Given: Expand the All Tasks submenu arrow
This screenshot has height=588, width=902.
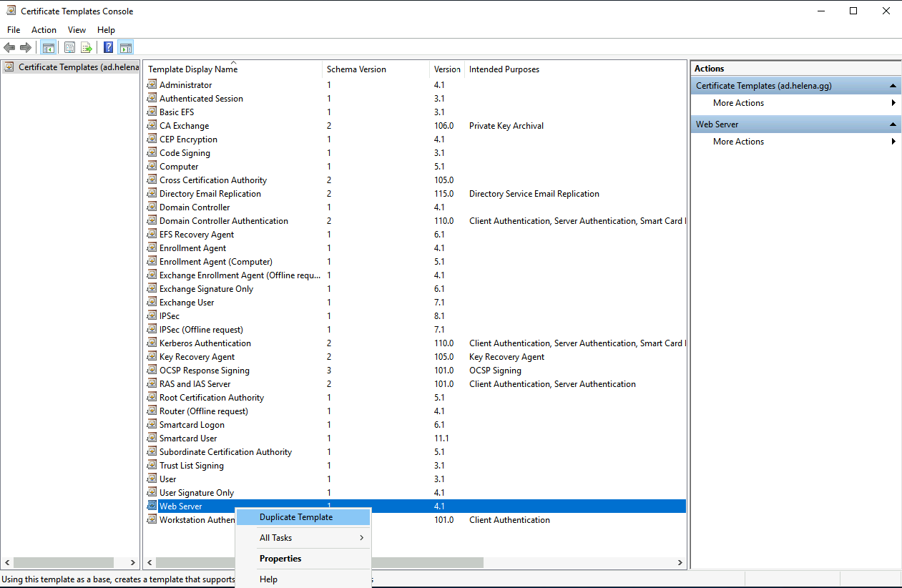Looking at the screenshot, I should [361, 538].
